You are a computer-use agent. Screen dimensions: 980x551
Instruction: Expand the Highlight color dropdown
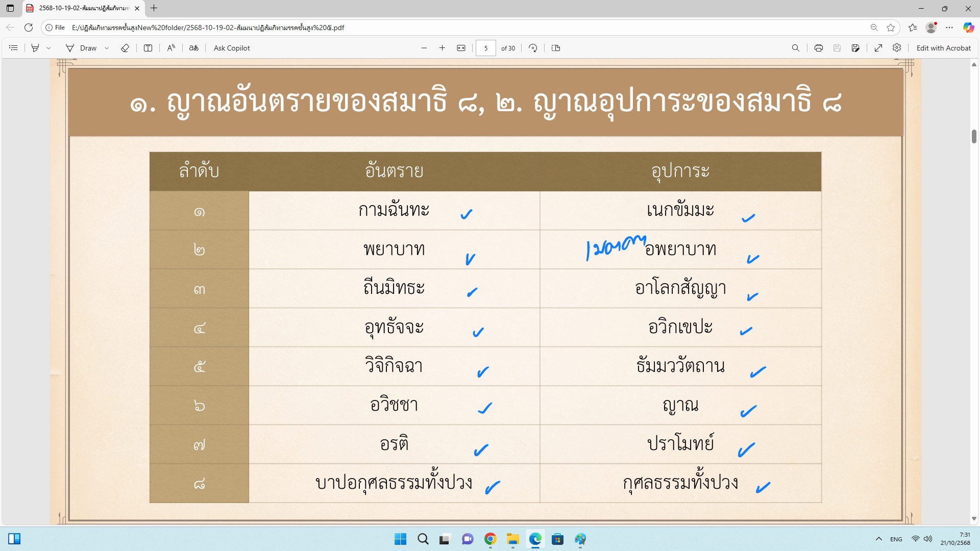point(48,48)
